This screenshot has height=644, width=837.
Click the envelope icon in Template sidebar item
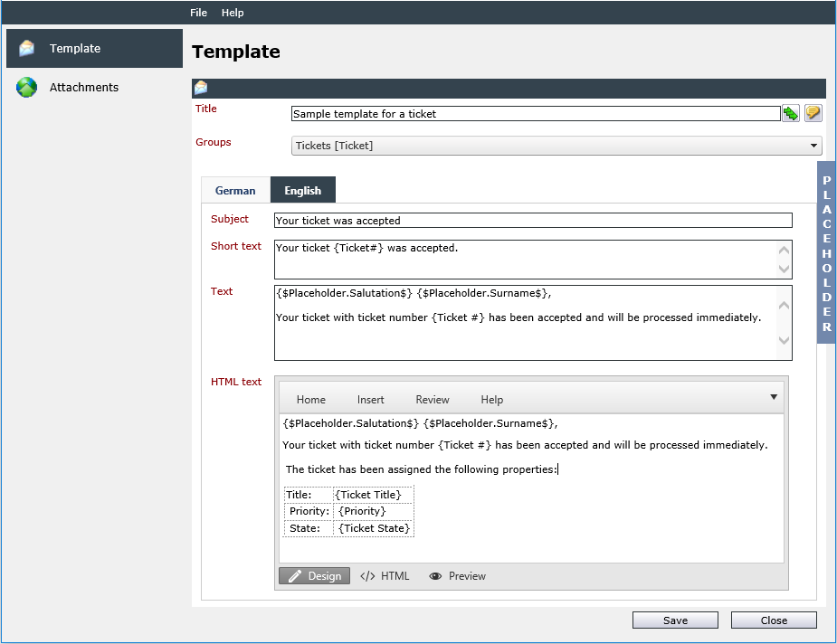[26, 48]
